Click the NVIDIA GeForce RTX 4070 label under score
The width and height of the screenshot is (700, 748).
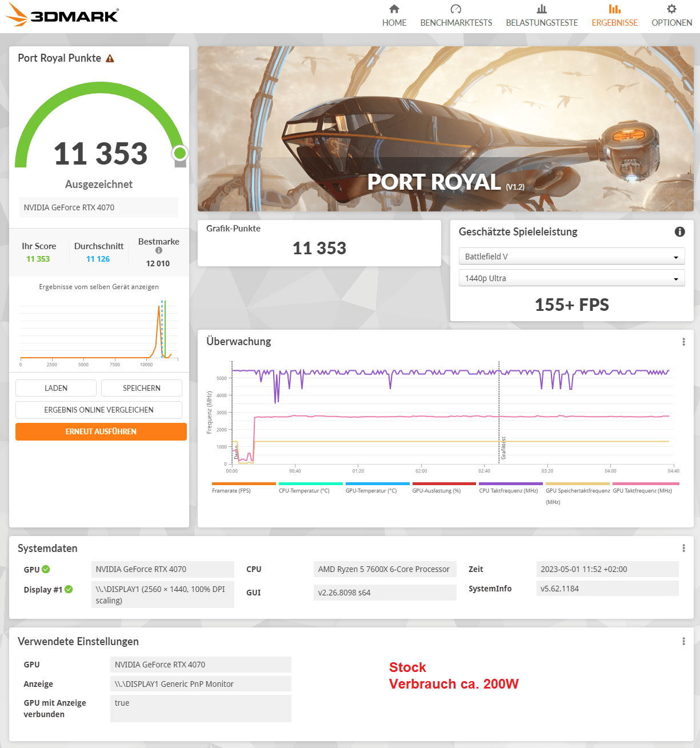99,207
